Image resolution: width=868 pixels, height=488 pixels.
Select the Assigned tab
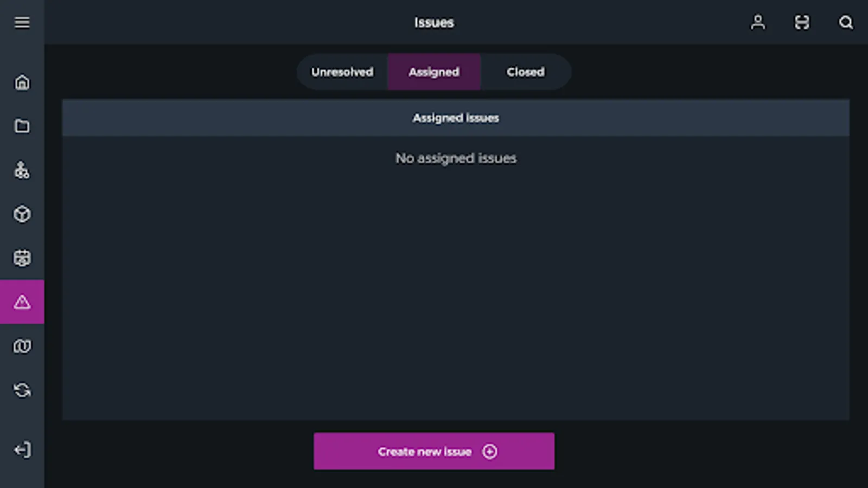pyautogui.click(x=434, y=72)
